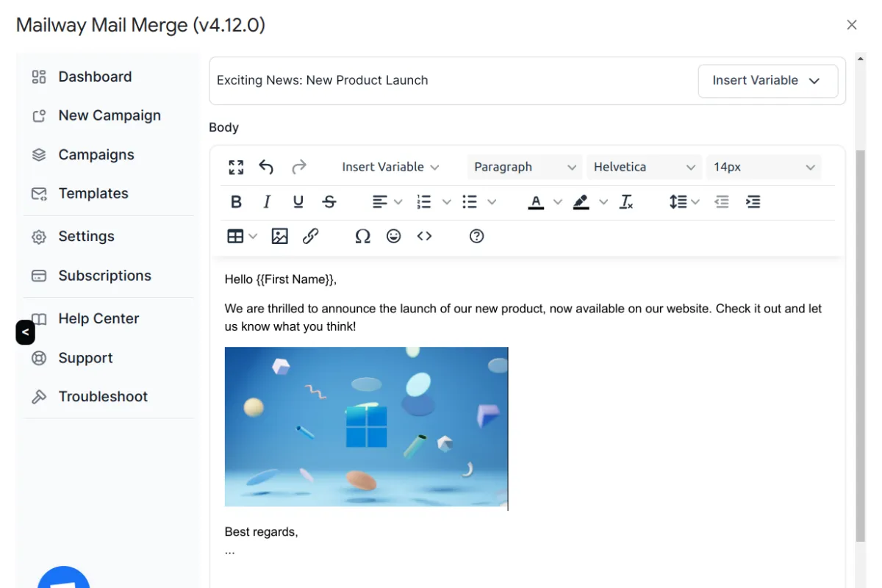Open the Insert Variable menu above the subject
The height and width of the screenshot is (588, 882).
tap(767, 81)
